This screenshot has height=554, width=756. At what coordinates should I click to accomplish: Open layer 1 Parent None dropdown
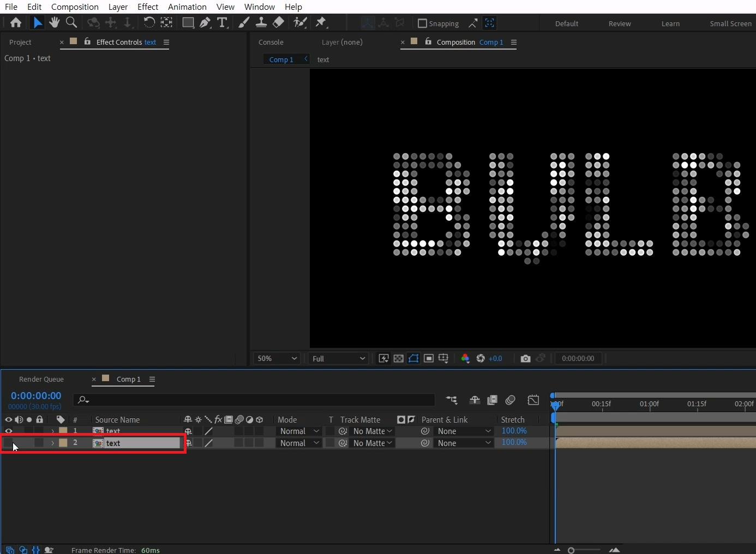464,431
